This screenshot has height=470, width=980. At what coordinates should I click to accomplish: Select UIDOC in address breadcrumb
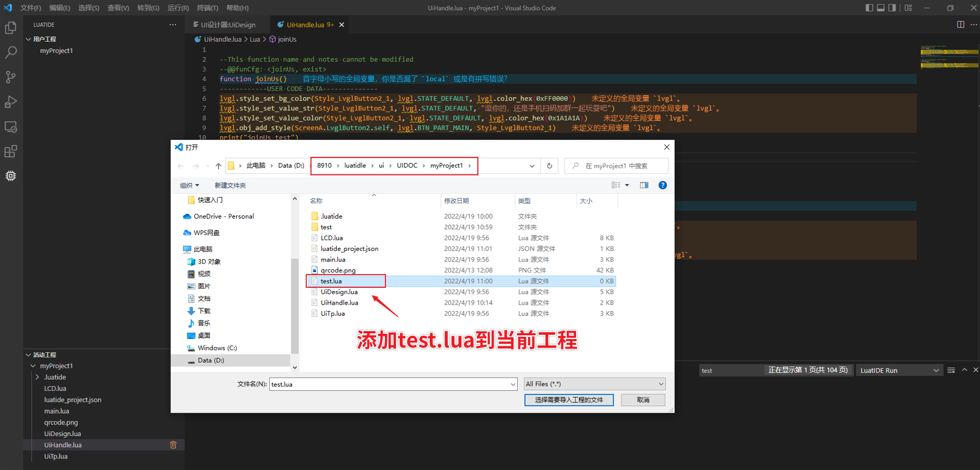click(407, 166)
